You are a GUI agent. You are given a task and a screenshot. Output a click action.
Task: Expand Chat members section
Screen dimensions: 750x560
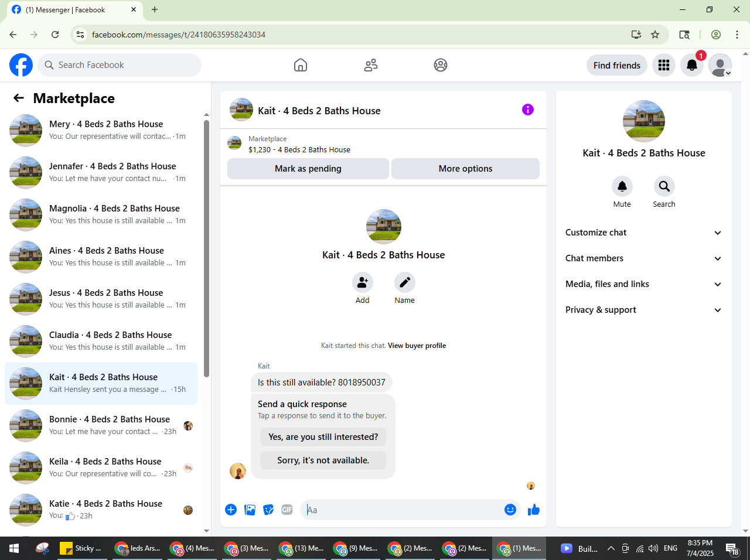click(643, 258)
